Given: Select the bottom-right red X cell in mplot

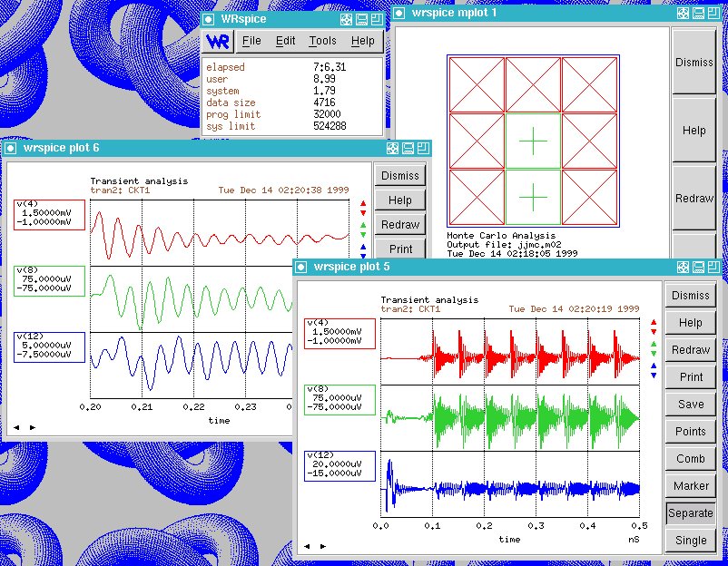Looking at the screenshot, I should (590, 197).
